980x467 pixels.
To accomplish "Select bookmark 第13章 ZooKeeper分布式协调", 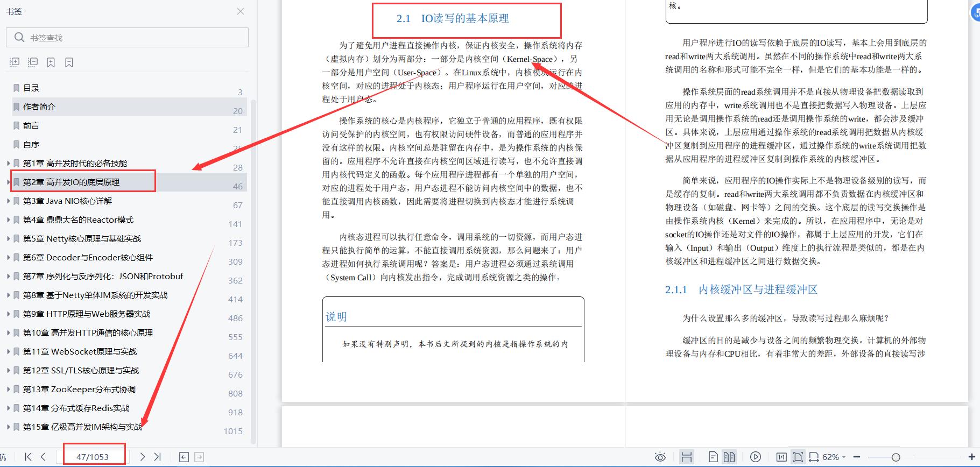I will (x=79, y=389).
